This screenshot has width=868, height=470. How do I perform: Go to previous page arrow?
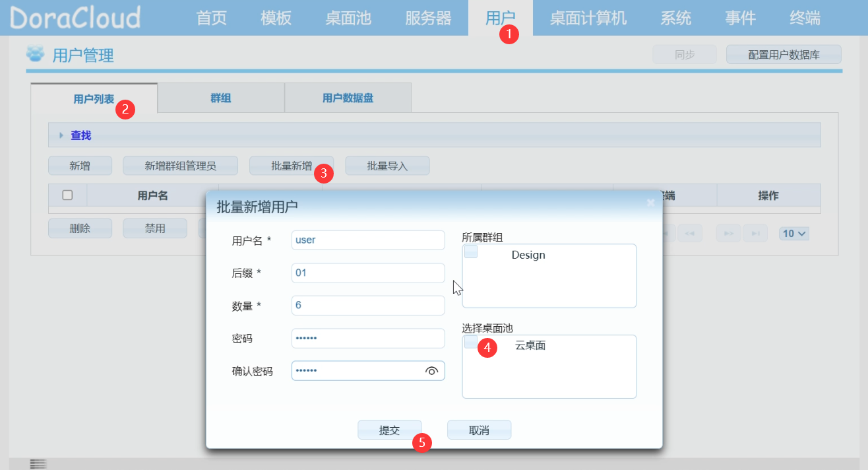coord(689,234)
